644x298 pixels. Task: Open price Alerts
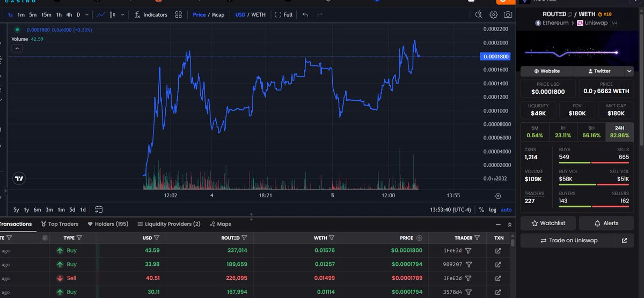click(x=606, y=223)
